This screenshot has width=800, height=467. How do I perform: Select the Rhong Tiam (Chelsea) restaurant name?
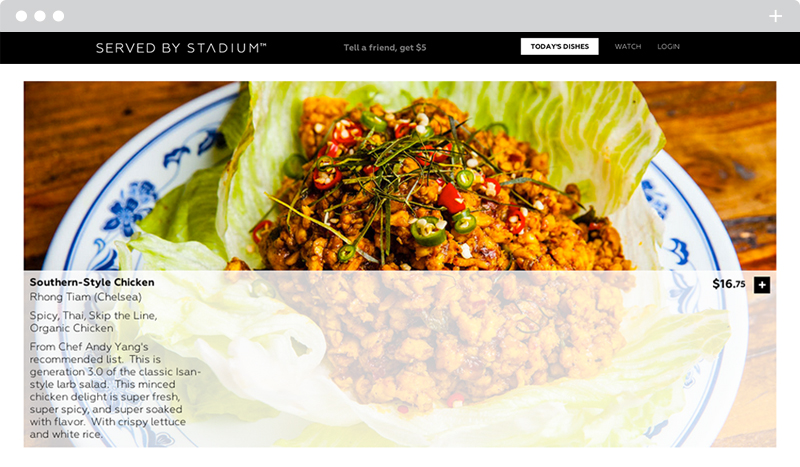coord(86,297)
